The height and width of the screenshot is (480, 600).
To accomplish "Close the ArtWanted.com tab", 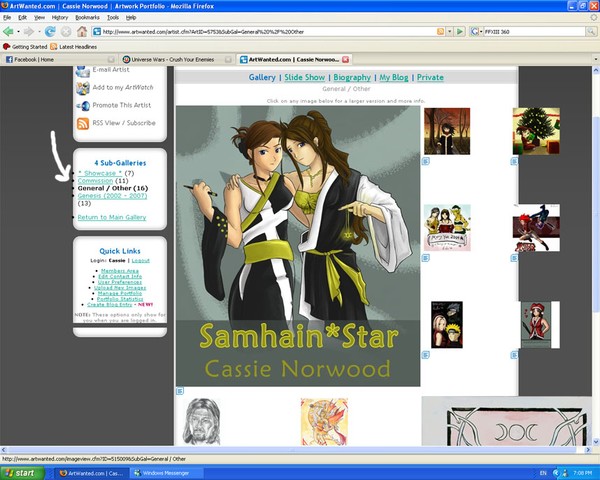I will pyautogui.click(x=345, y=59).
